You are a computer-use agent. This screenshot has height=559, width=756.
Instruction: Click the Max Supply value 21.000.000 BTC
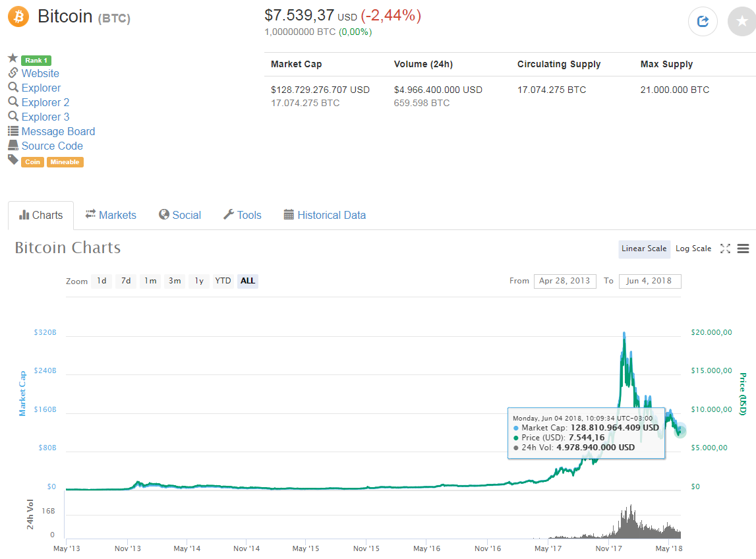[674, 90]
